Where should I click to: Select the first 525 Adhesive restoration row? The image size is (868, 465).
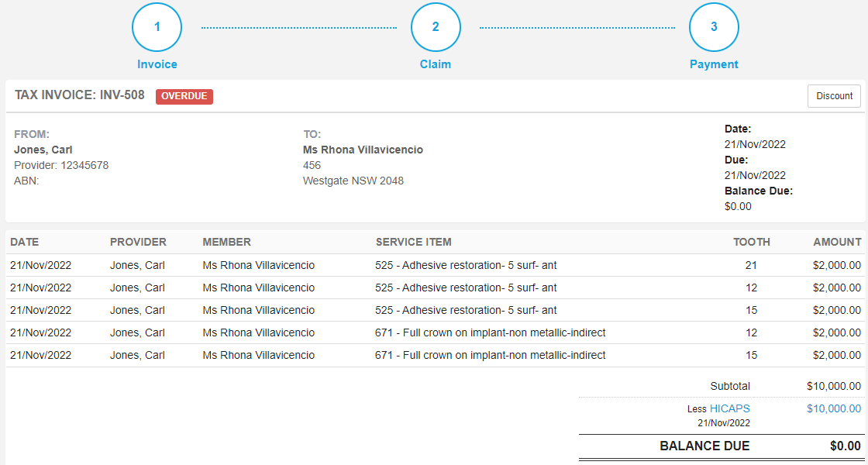[x=434, y=264]
